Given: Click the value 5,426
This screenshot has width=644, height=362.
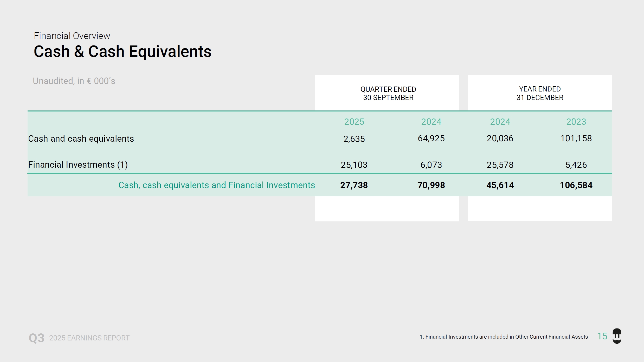Looking at the screenshot, I should pyautogui.click(x=576, y=165).
